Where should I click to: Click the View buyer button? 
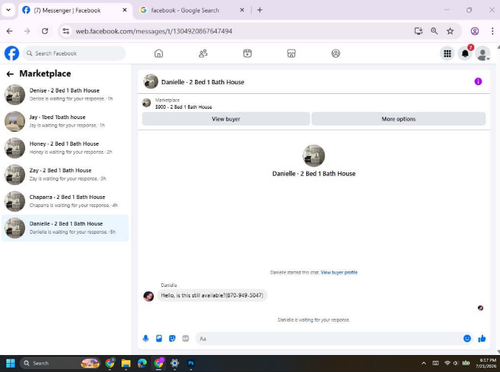[226, 119]
